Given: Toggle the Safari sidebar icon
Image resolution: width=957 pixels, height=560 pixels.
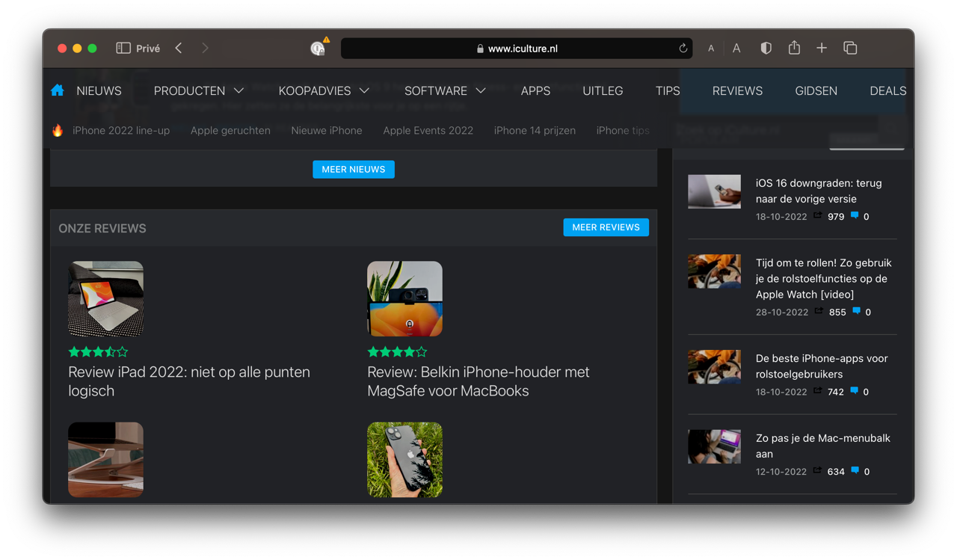Looking at the screenshot, I should [x=123, y=48].
